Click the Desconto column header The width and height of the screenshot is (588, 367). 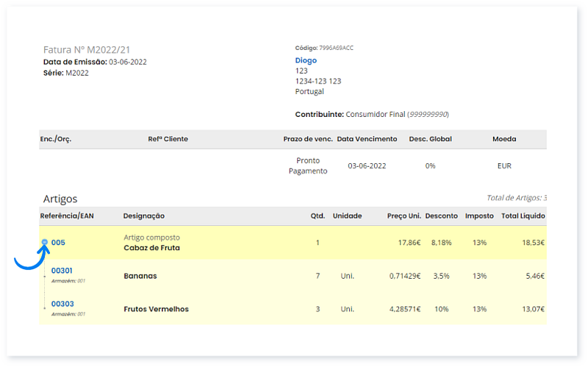441,216
